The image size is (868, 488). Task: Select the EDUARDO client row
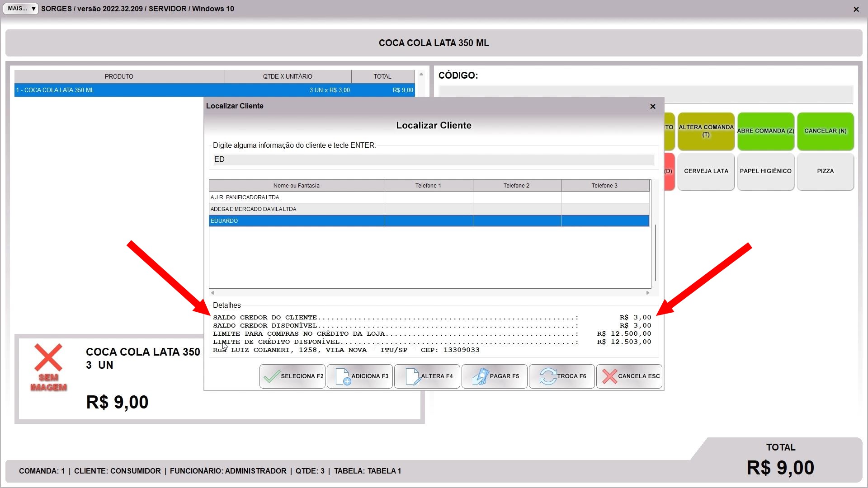click(429, 221)
